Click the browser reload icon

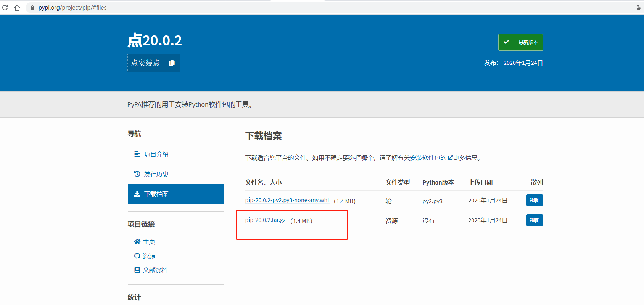(x=5, y=8)
